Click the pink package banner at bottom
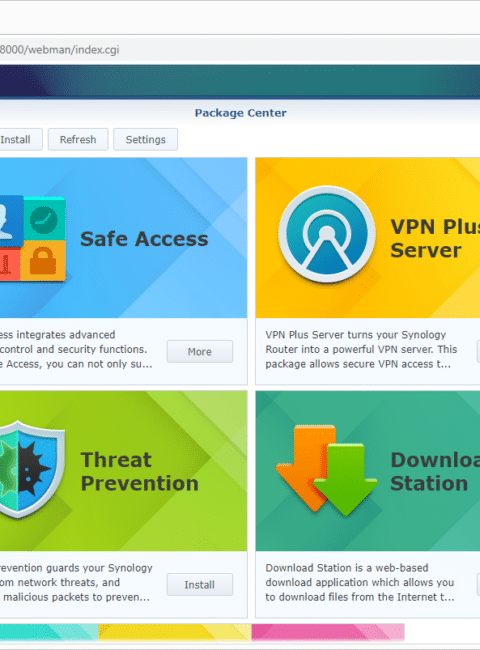This screenshot has height=650, width=480. click(328, 632)
